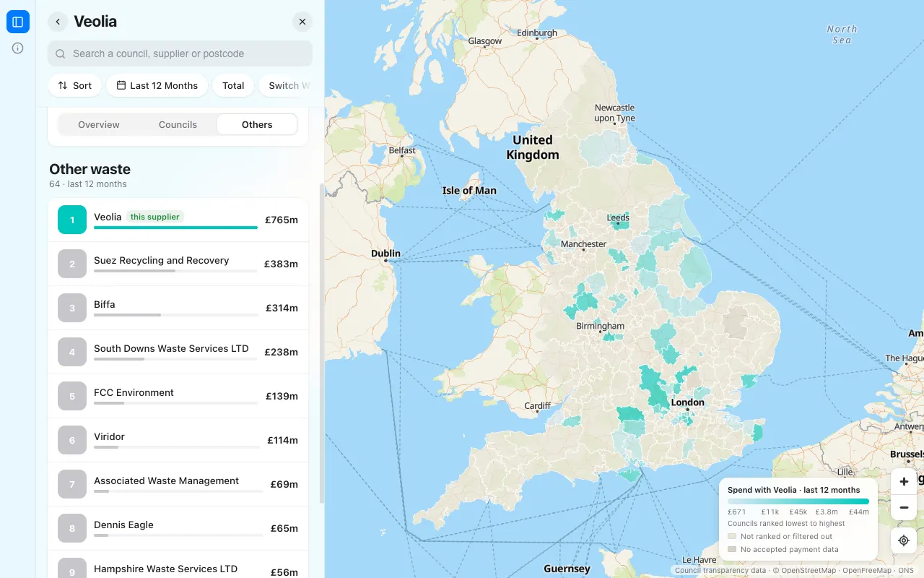924x578 pixels.
Task: Open South Downs Waste Services LTD
Action: [178, 352]
